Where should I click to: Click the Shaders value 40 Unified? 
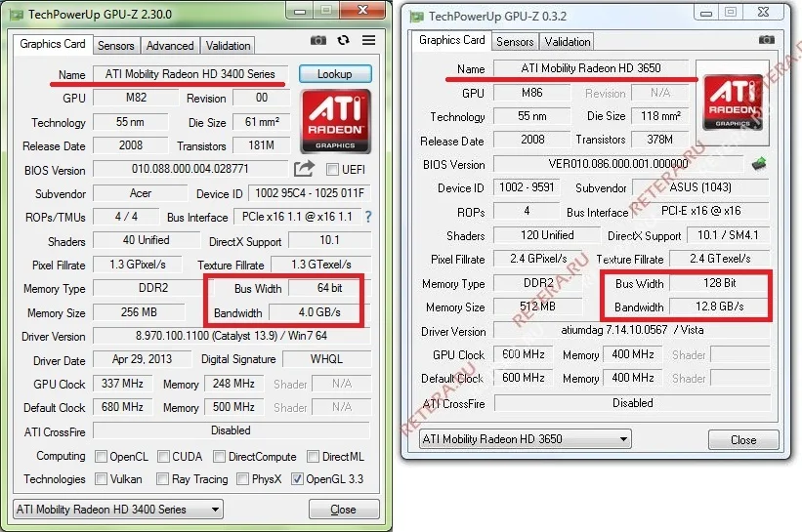click(x=147, y=240)
